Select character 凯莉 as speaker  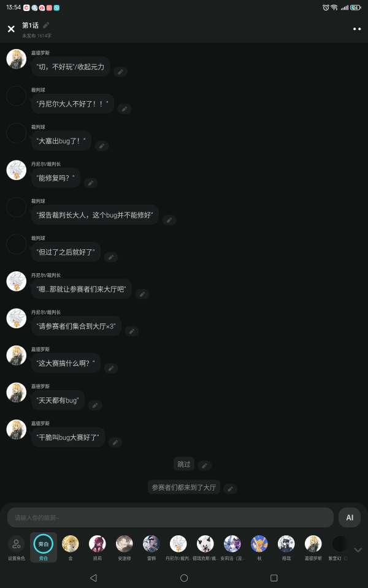coord(98,548)
